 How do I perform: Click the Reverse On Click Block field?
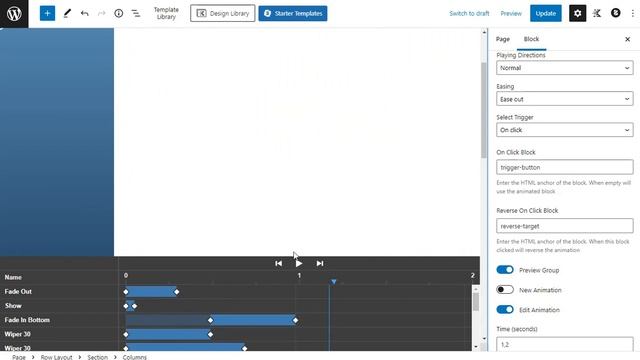click(564, 226)
